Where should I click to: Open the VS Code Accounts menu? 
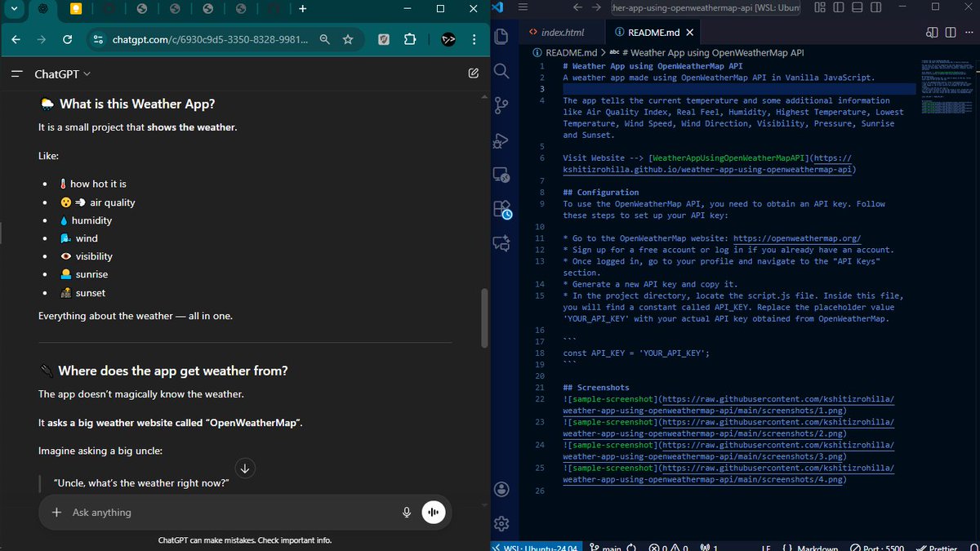[501, 489]
